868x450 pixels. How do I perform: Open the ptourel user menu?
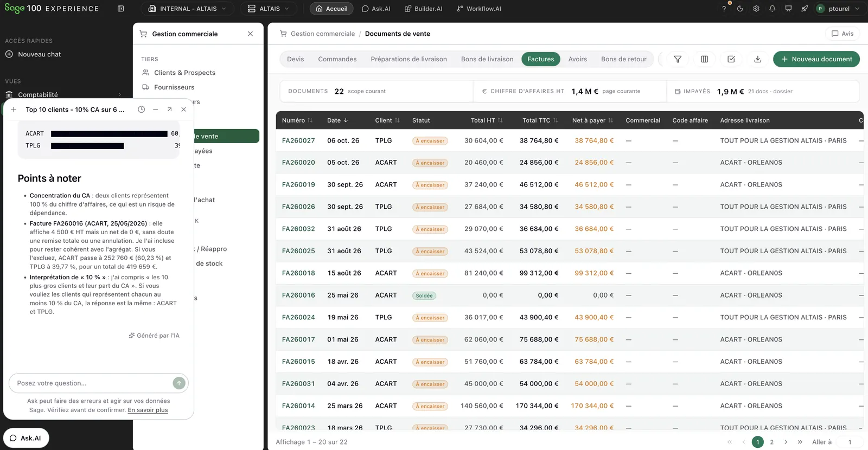pyautogui.click(x=838, y=9)
